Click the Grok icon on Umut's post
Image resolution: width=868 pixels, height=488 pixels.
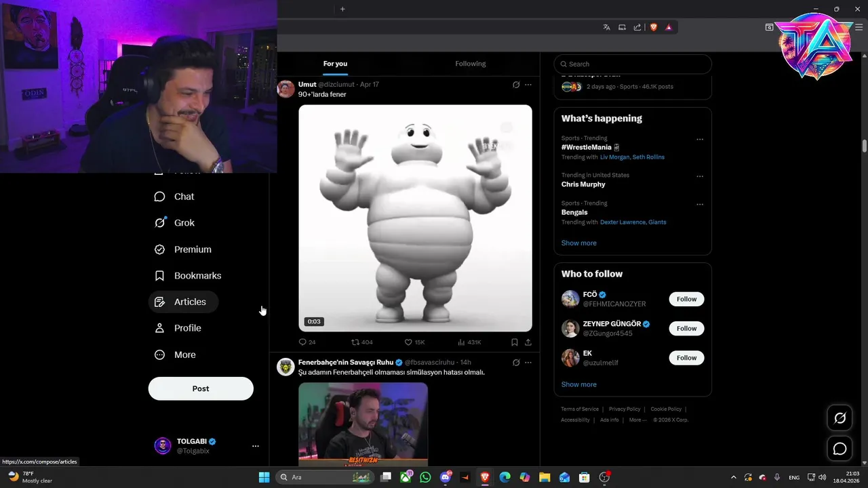(516, 85)
